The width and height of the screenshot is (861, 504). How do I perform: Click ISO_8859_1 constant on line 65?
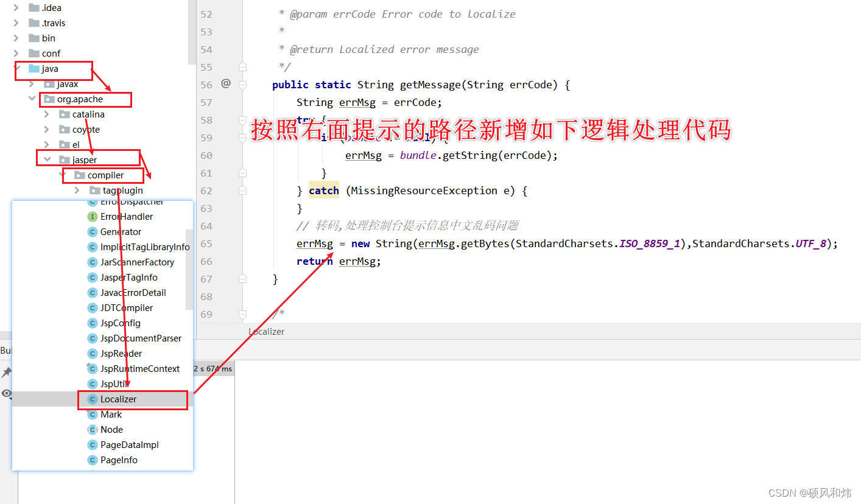[649, 243]
